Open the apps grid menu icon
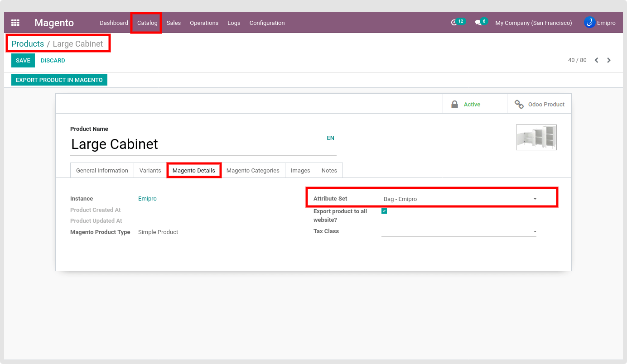Image resolution: width=627 pixels, height=364 pixels. [x=15, y=23]
